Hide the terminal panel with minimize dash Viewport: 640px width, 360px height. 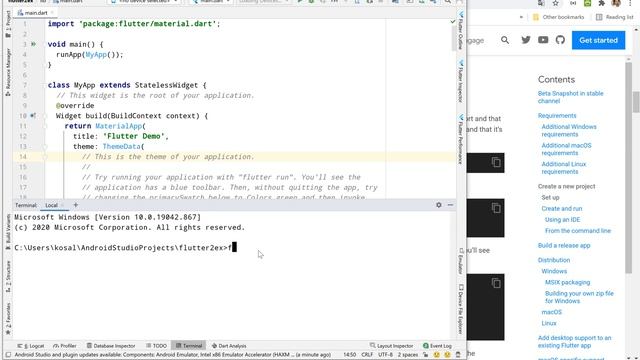pos(450,205)
